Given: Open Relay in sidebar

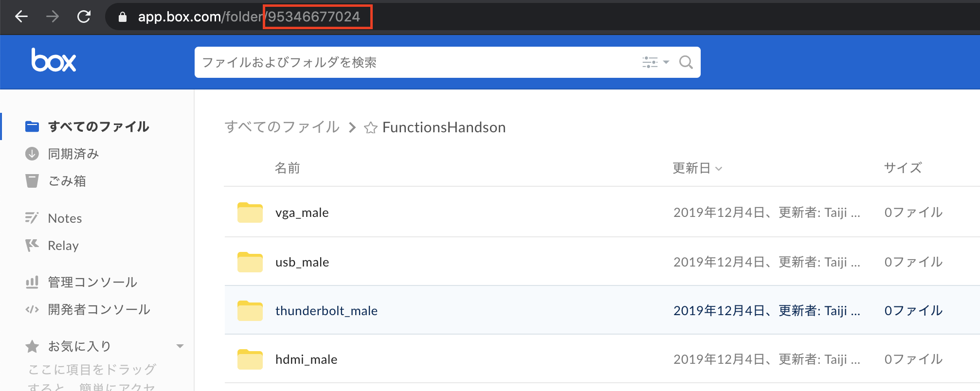Looking at the screenshot, I should (x=63, y=246).
